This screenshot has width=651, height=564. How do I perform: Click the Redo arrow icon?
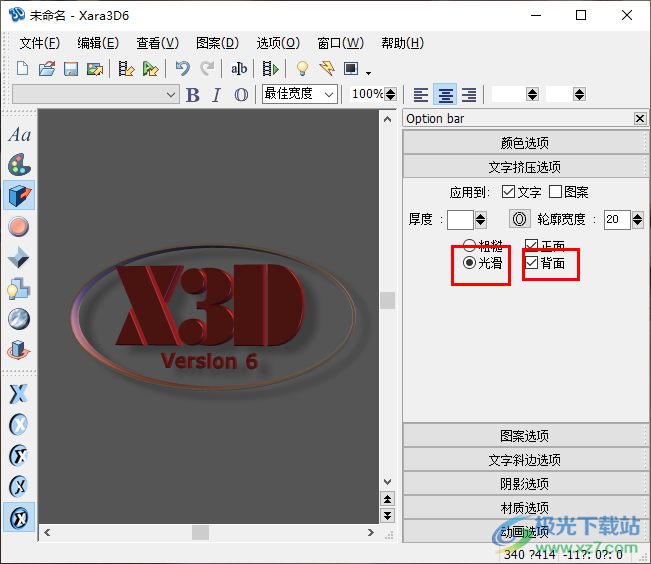click(207, 69)
